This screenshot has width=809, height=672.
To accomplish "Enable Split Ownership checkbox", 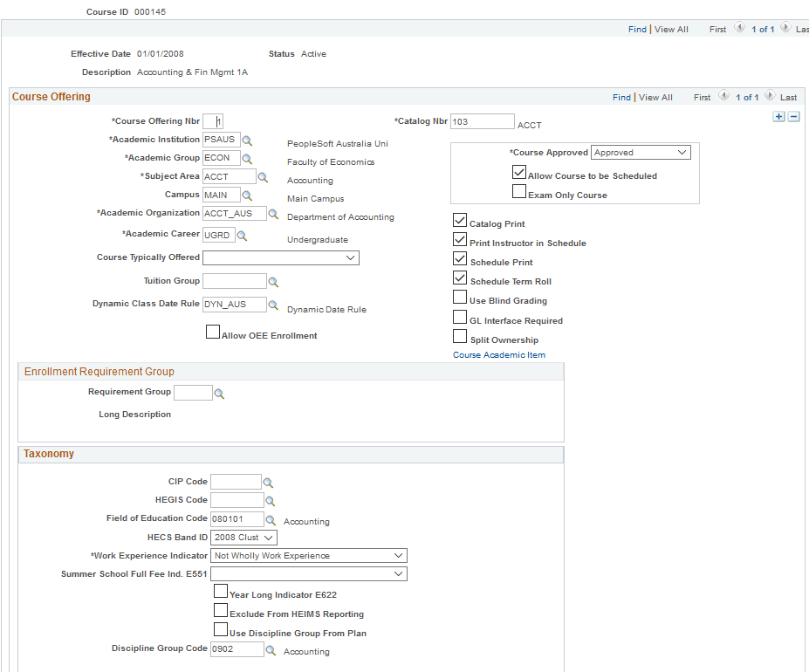I will point(460,336).
